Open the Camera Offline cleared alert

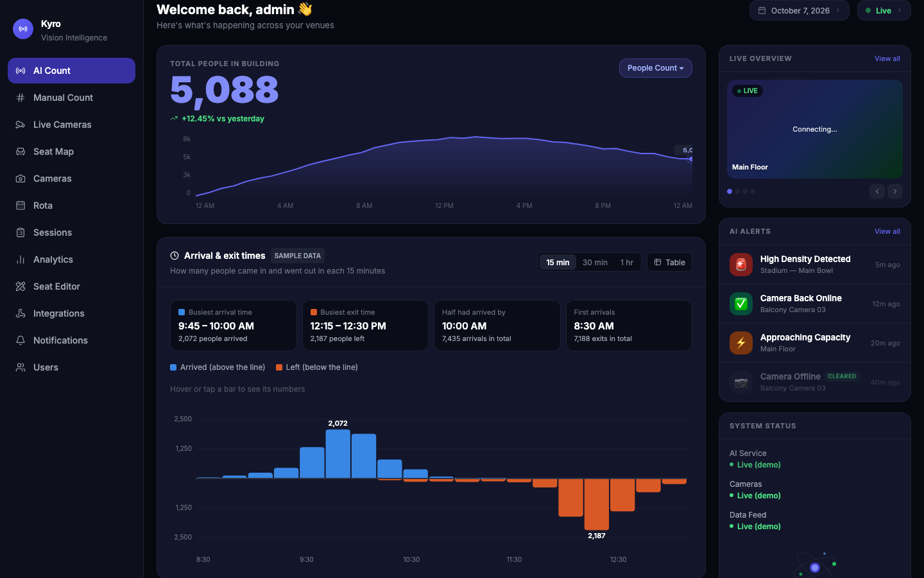click(815, 382)
